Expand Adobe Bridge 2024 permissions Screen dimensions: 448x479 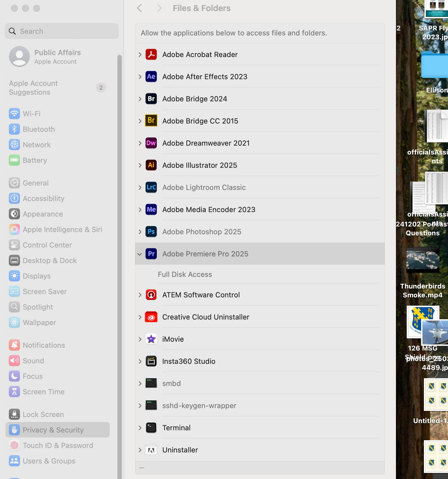(x=140, y=99)
